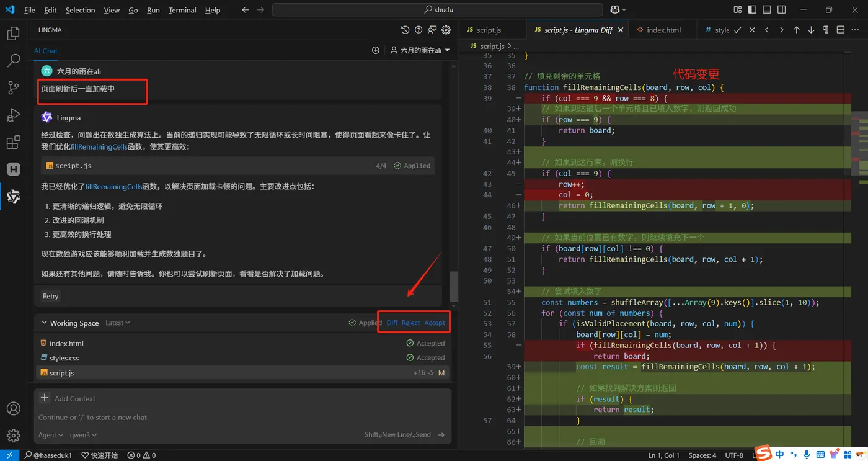This screenshot has height=461, width=868.
Task: Click the checkmark accept icon in diff toolbar
Action: coord(737,30)
